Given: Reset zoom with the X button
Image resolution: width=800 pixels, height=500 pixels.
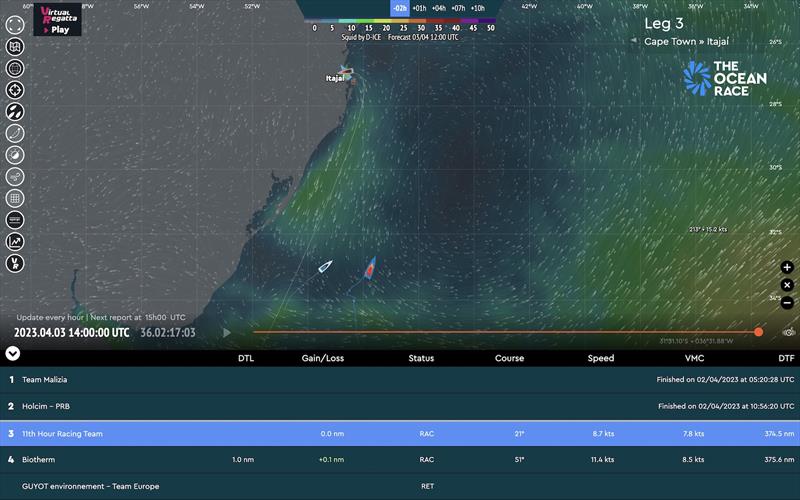Looking at the screenshot, I should (787, 285).
